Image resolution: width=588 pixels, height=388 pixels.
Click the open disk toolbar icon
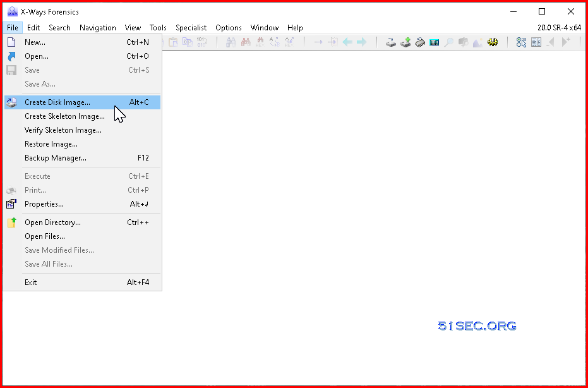point(391,42)
